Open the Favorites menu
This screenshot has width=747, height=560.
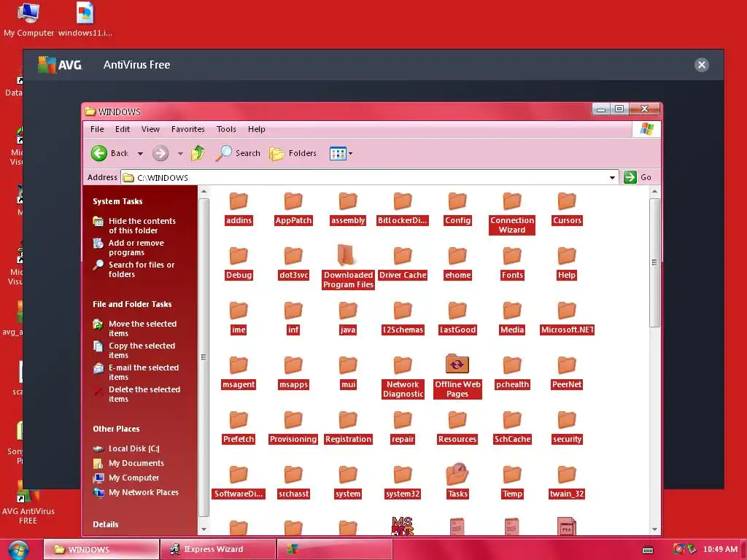[187, 129]
